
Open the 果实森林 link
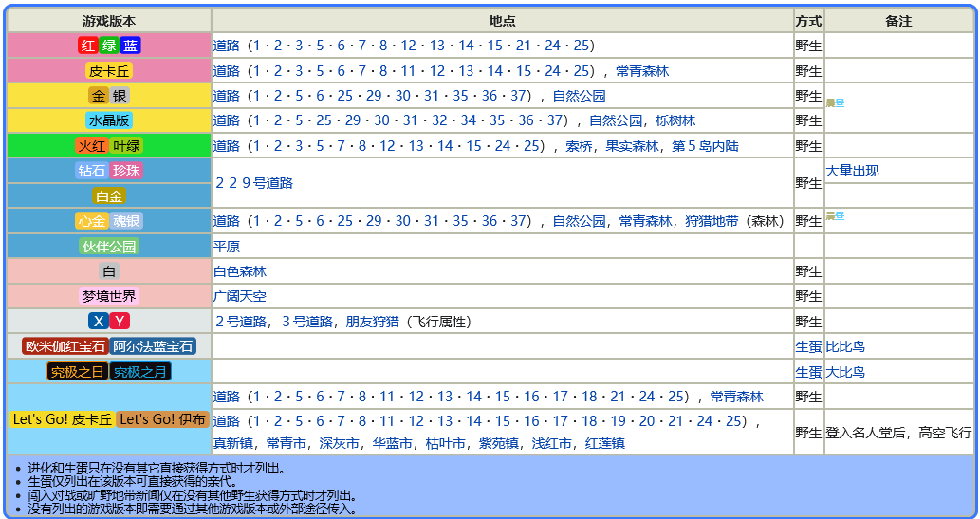[x=632, y=146]
